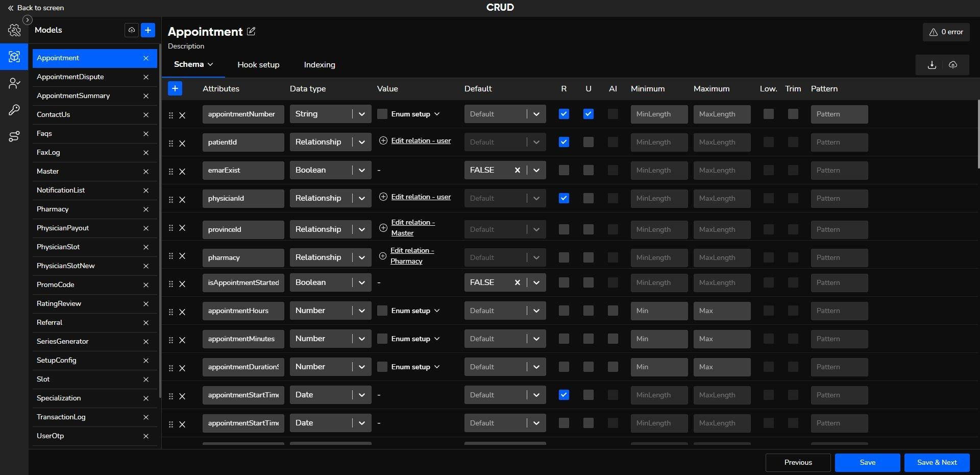The height and width of the screenshot is (475, 980).
Task: Click the drag handle of appointmentHours row
Action: pyautogui.click(x=171, y=312)
